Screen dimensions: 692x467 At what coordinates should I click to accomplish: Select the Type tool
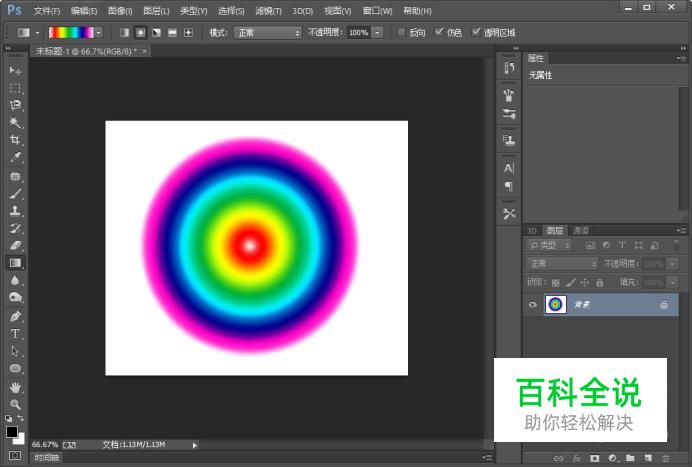pos(15,333)
